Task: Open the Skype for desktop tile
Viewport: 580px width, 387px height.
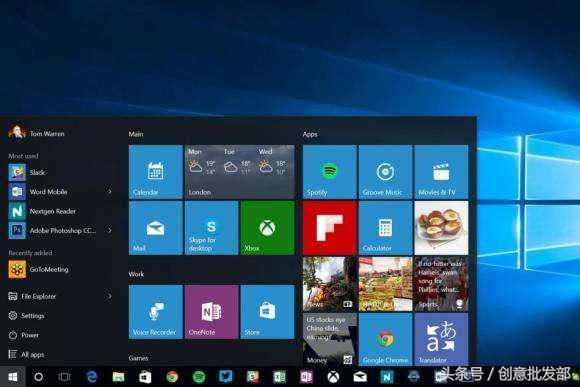Action: [x=212, y=228]
